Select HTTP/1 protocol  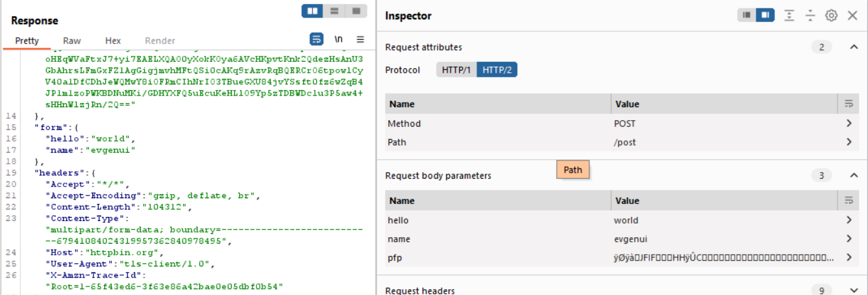456,70
